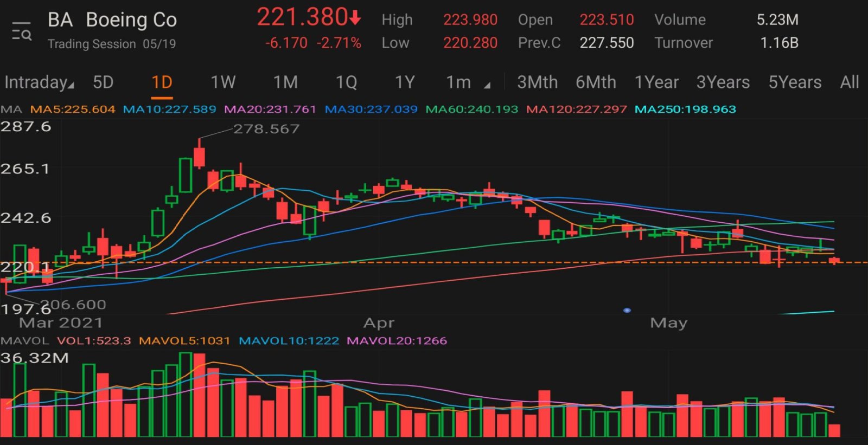Click the Low 220.280 value
The width and height of the screenshot is (868, 445).
pyautogui.click(x=470, y=43)
